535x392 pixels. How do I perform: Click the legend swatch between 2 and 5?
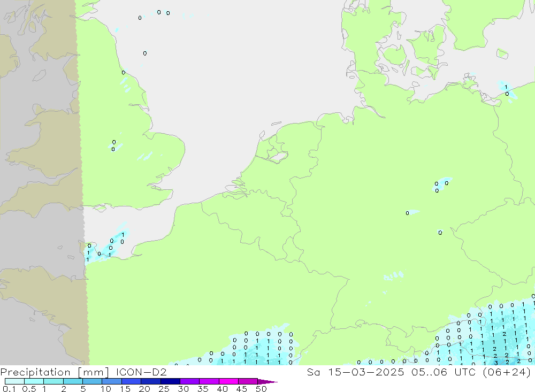73,381
